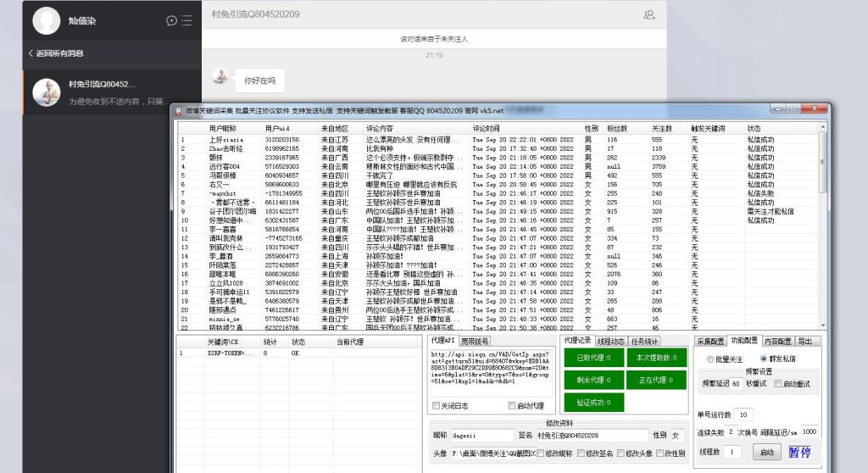Select the 批量关注 radio button
The width and height of the screenshot is (868, 473).
[x=710, y=359]
